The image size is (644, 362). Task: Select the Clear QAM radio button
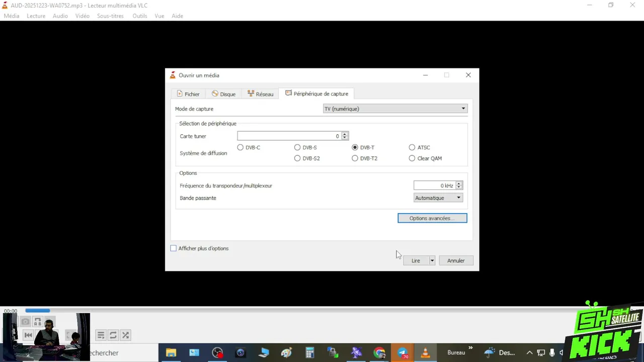[412, 158]
